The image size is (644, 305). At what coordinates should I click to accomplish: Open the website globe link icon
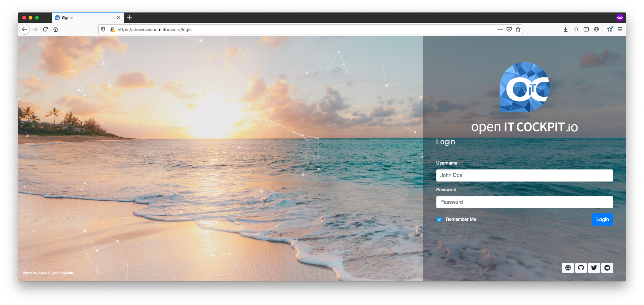(568, 268)
